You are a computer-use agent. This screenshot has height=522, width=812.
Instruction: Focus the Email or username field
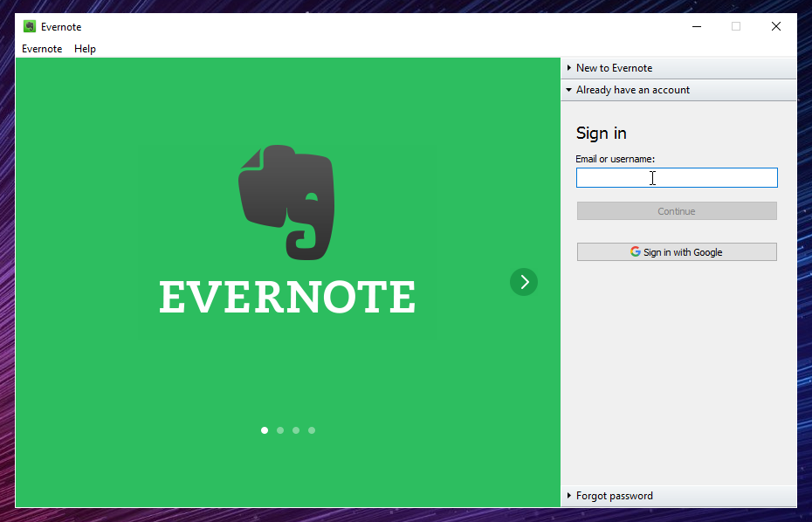[677, 177]
